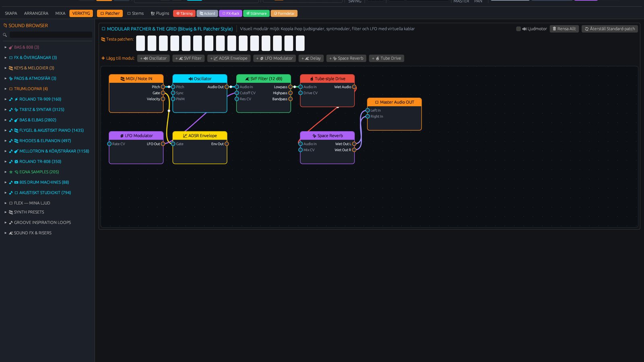Select the SKAPA tab
This screenshot has width=644, height=362.
click(11, 13)
